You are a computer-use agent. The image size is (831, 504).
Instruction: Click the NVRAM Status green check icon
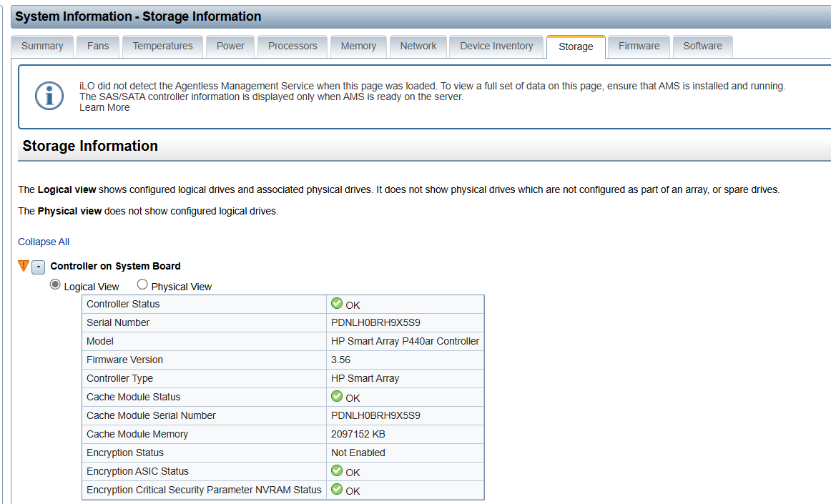click(337, 490)
